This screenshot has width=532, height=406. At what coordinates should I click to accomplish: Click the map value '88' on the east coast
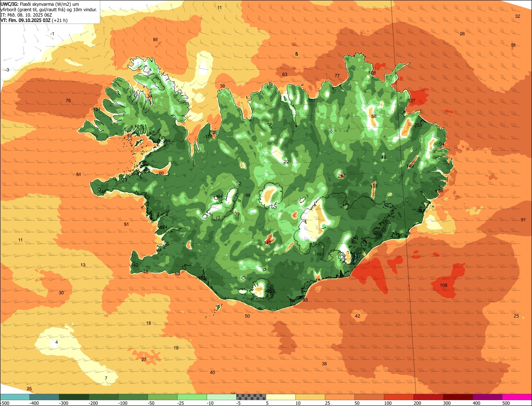click(x=441, y=191)
